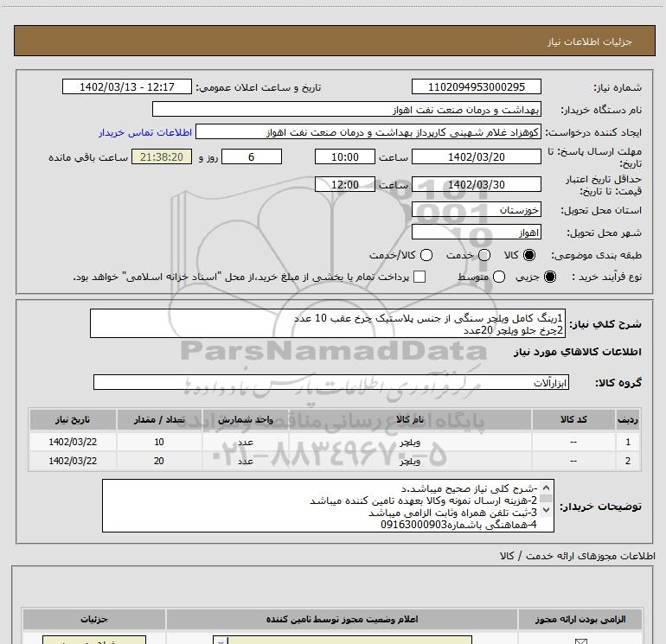Screen dimensions: 666x644
Task: Click the شماره نیاز number field
Action: (x=476, y=87)
